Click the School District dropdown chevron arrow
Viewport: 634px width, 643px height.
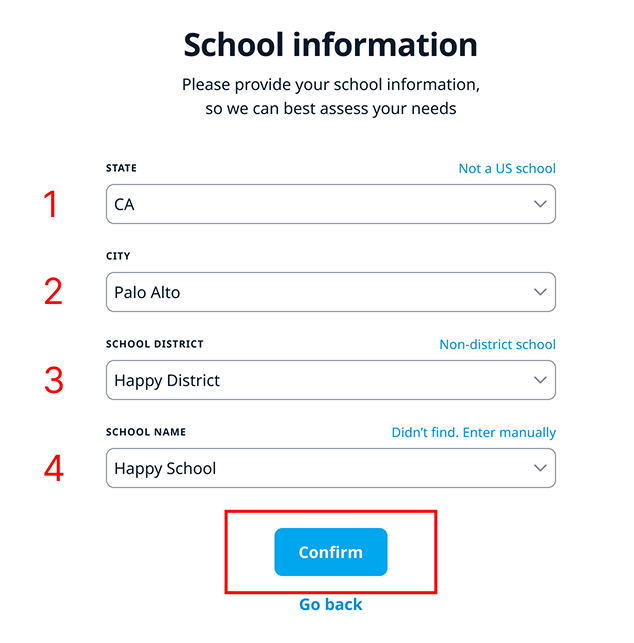pyautogui.click(x=540, y=380)
